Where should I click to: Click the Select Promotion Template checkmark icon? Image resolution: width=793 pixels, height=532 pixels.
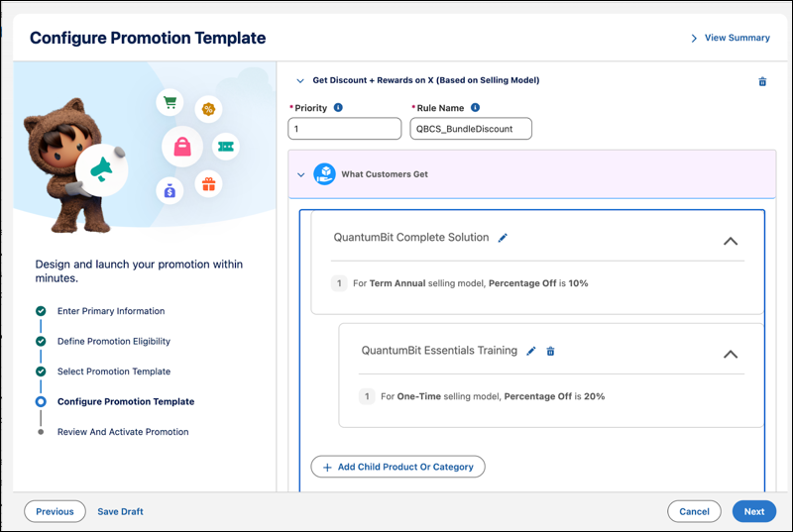(x=41, y=372)
